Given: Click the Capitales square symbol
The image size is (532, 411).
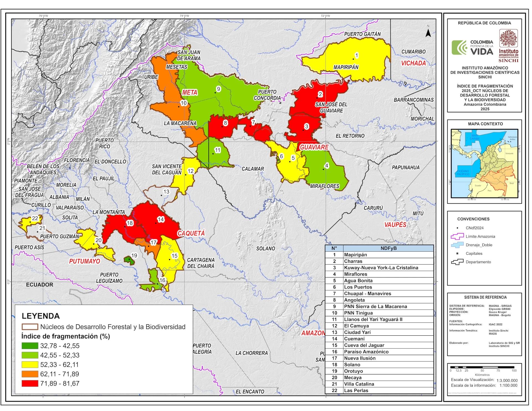Looking at the screenshot, I should [457, 253].
